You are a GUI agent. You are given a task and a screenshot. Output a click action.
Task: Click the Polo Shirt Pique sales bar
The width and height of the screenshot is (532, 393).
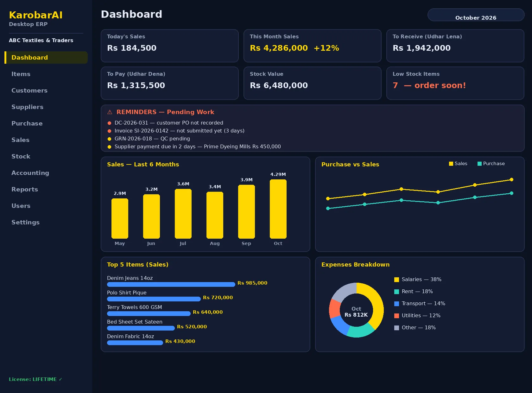(154, 299)
